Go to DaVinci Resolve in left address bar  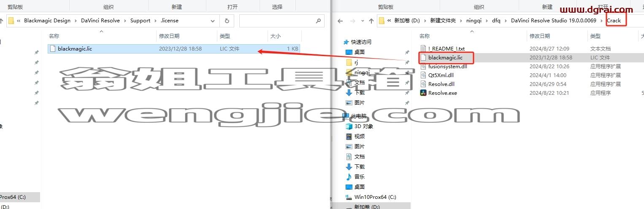coord(100,21)
